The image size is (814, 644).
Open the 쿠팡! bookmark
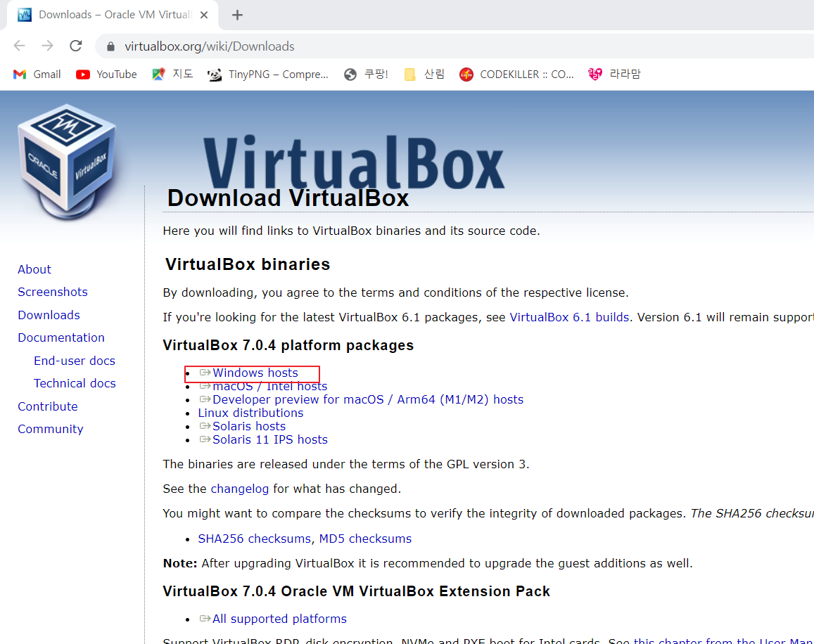point(365,75)
